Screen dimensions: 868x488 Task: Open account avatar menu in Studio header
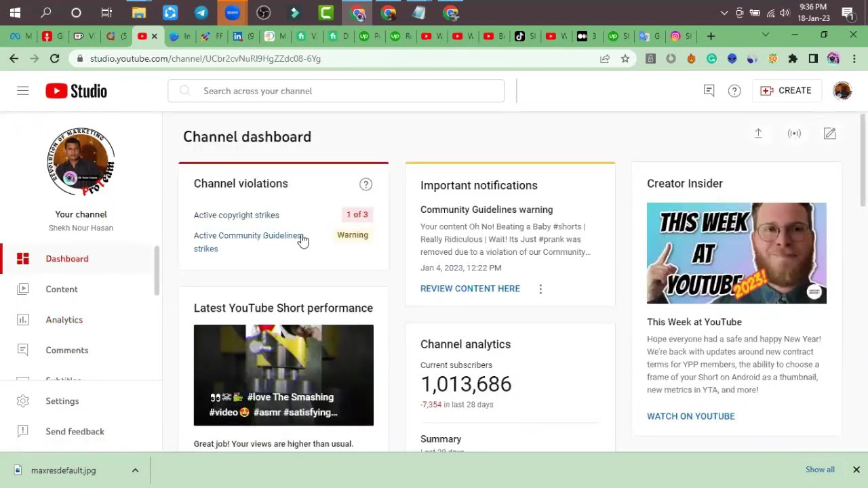(x=842, y=91)
